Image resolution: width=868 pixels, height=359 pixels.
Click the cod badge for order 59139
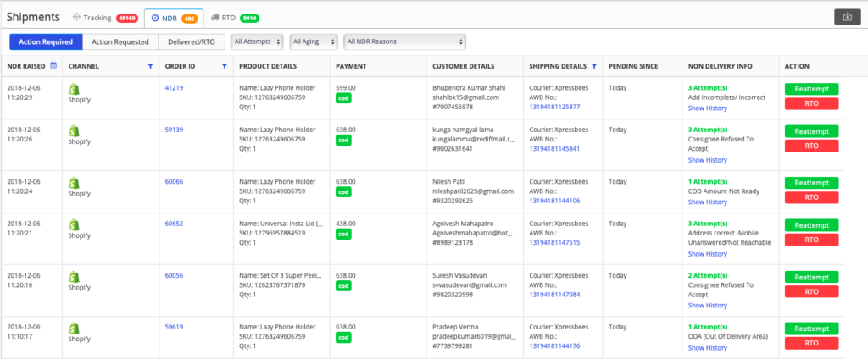[x=344, y=141]
